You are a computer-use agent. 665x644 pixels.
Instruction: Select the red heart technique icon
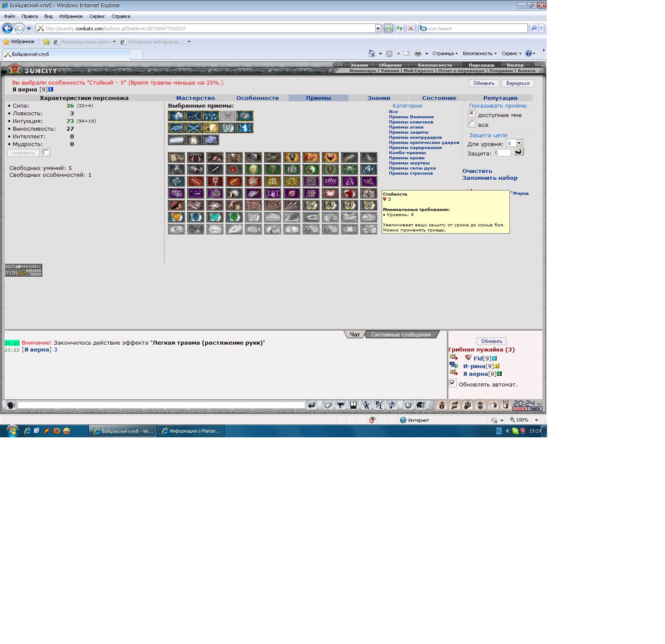330,157
